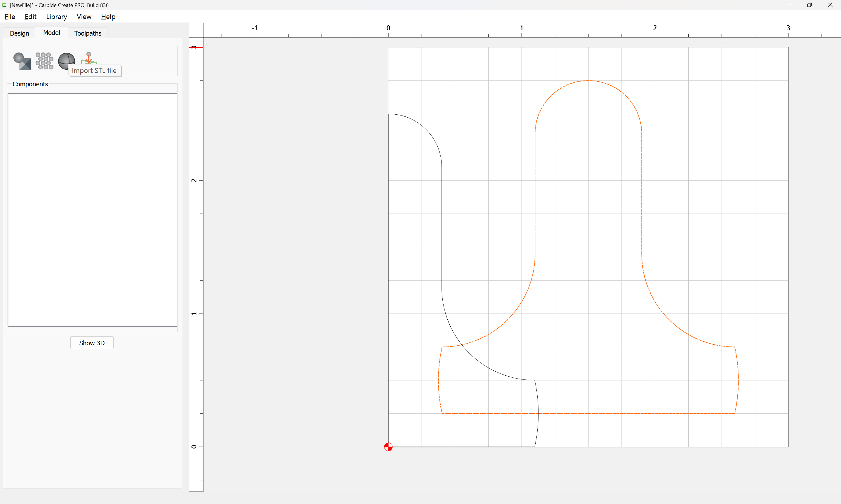This screenshot has width=841, height=504.
Task: Open the File menu
Action: pyautogui.click(x=10, y=17)
